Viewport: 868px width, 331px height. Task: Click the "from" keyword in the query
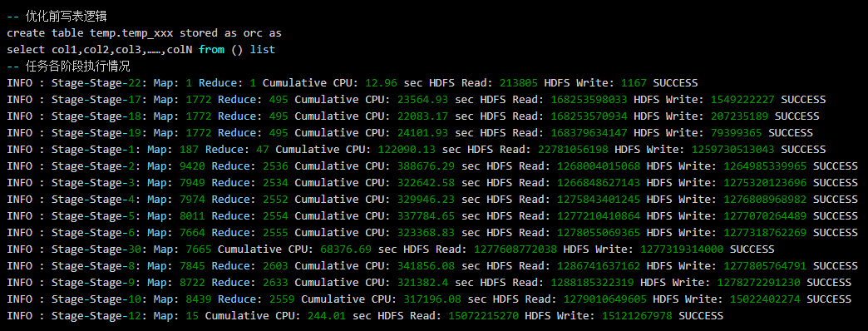point(211,50)
